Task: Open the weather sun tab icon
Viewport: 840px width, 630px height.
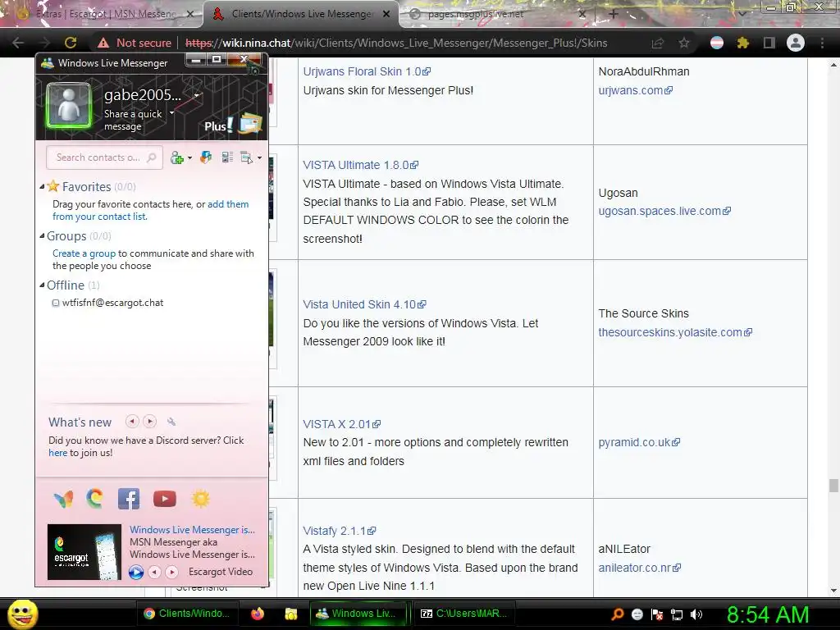Action: tap(200, 499)
